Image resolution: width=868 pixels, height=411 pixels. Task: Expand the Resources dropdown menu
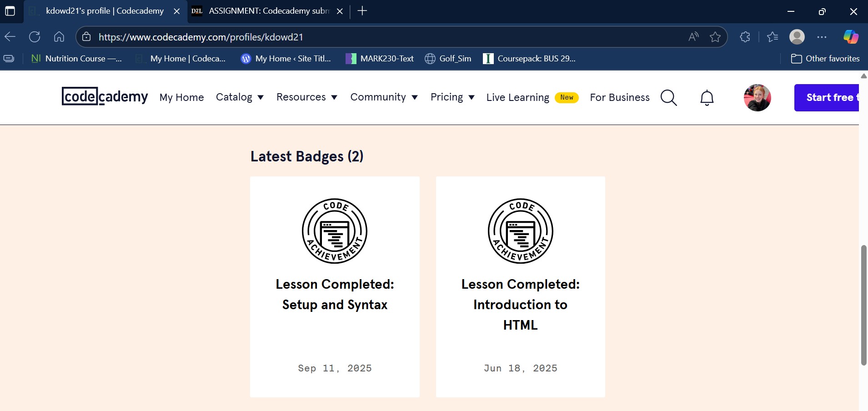pyautogui.click(x=306, y=97)
